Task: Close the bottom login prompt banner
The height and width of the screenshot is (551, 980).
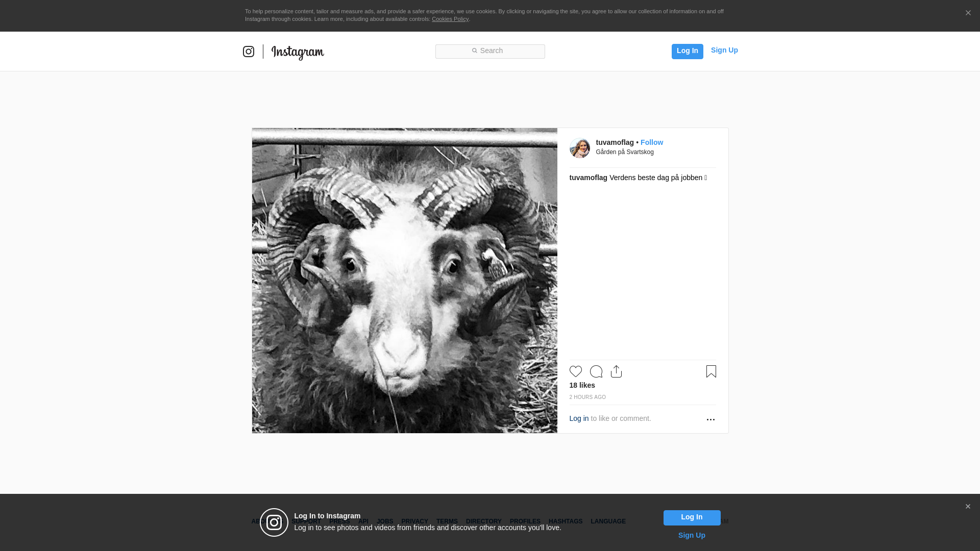Action: (x=968, y=507)
